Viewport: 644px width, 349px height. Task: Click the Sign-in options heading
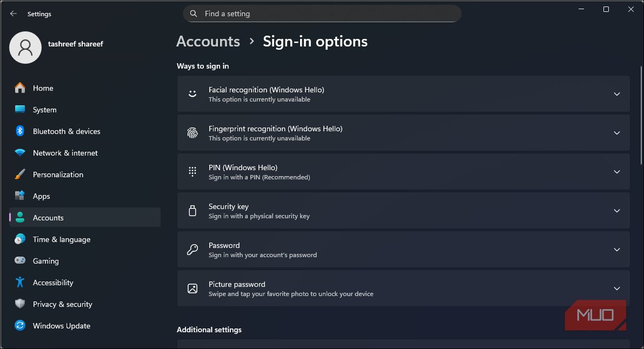click(315, 42)
